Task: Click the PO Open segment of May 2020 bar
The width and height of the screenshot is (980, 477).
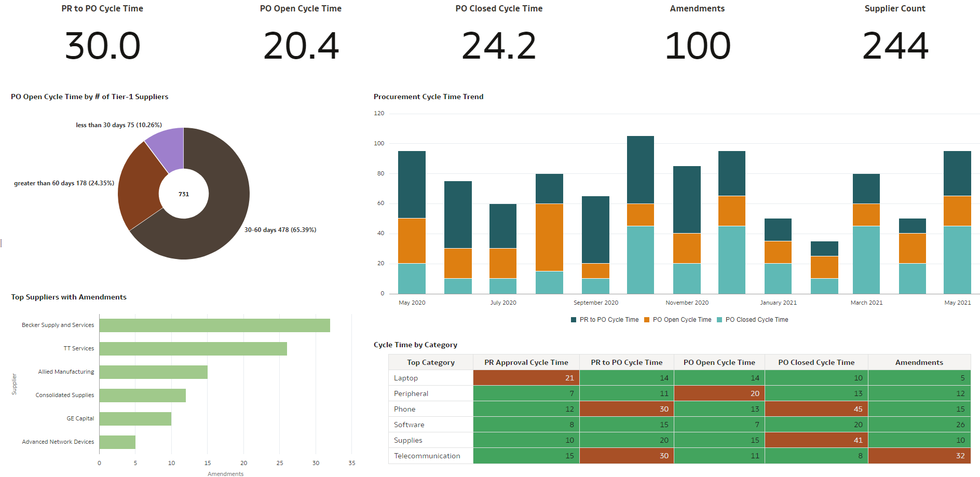Action: 412,241
